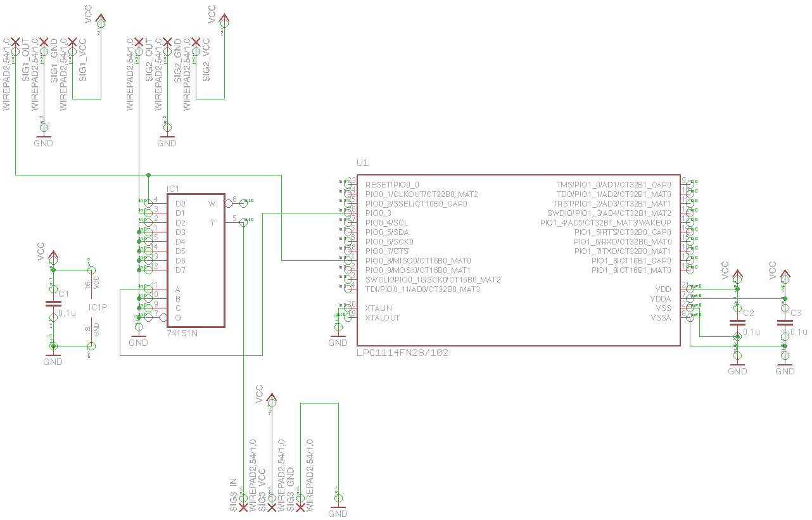812x520 pixels.
Task: Click PIO1_6/RXD/CT32B0_MAT0 pin label
Action: tap(623, 242)
